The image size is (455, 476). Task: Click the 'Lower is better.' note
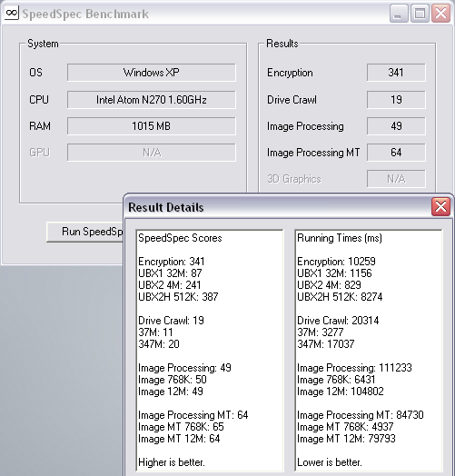(x=330, y=462)
